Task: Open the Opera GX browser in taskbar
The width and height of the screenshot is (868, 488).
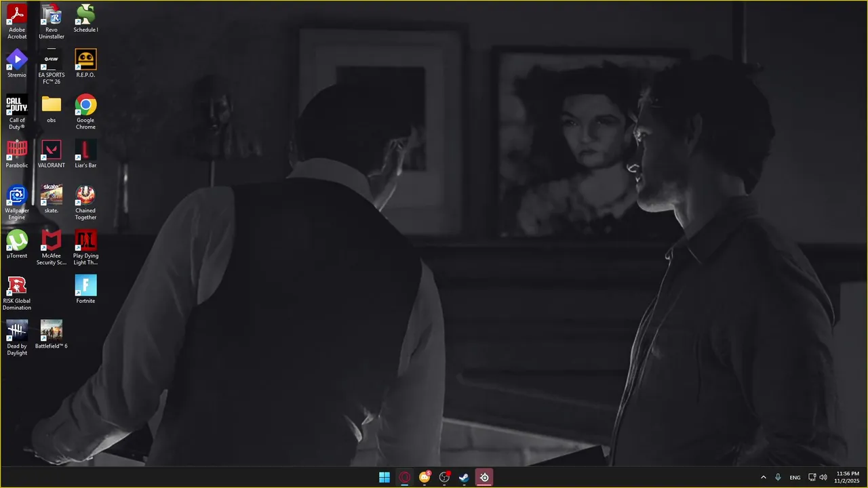Action: pyautogui.click(x=405, y=477)
